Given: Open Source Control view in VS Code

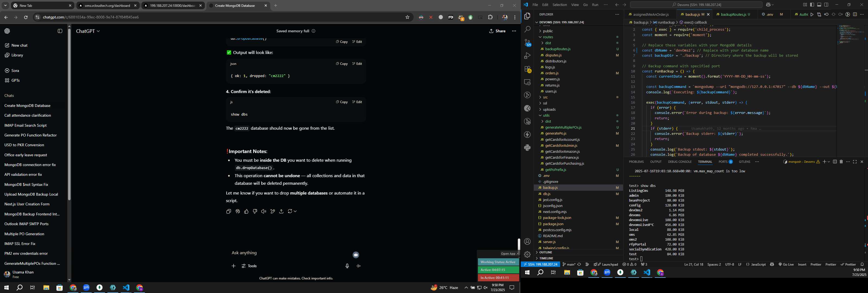Looking at the screenshot, I should pyautogui.click(x=527, y=43).
